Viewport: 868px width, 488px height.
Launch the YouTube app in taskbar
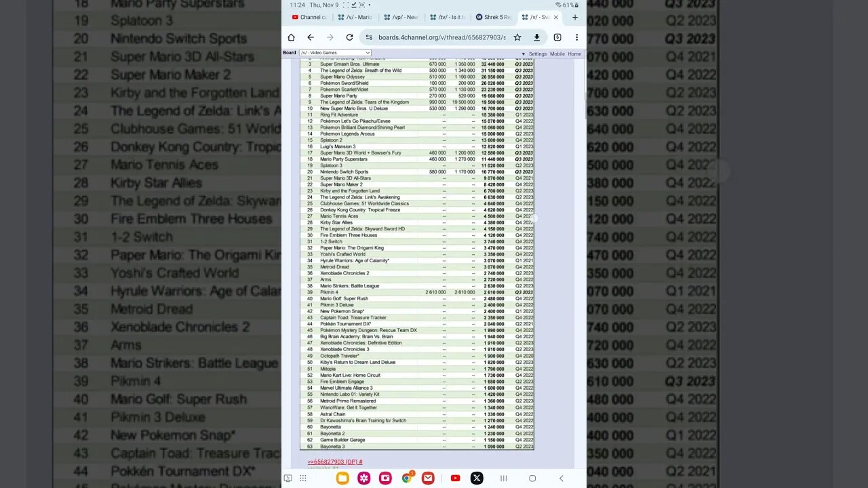[x=455, y=478]
